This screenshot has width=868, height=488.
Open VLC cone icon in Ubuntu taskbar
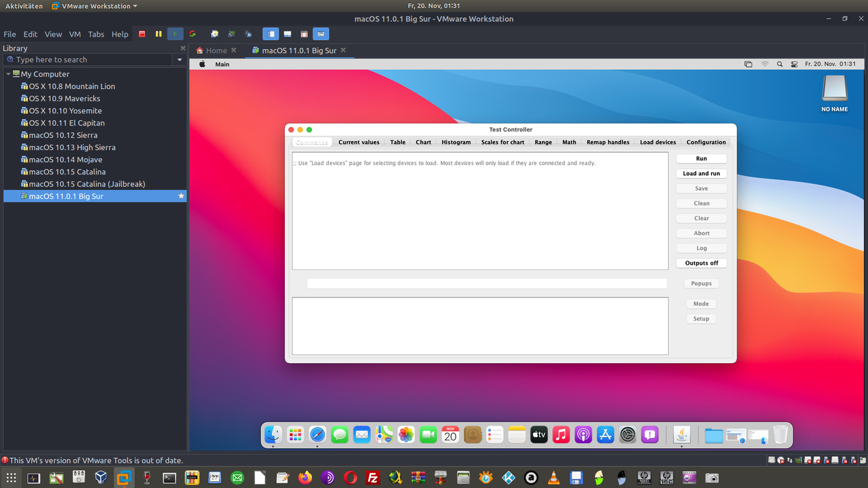(553, 478)
